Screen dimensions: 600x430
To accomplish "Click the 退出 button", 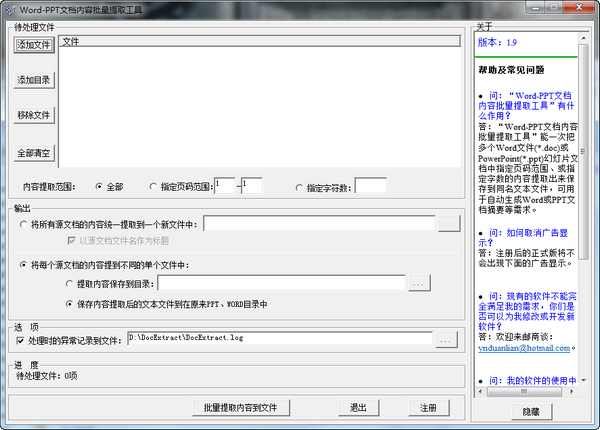I will (359, 408).
